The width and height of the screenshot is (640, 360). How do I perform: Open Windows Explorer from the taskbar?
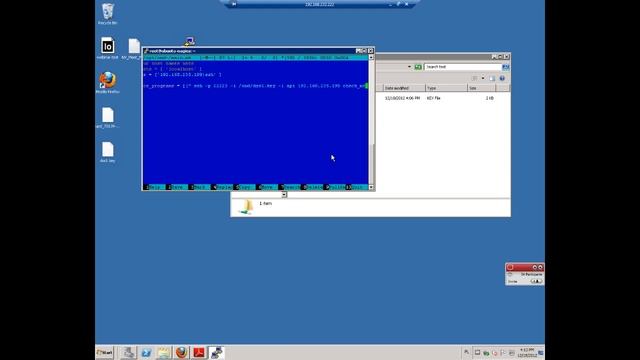pyautogui.click(x=164, y=352)
